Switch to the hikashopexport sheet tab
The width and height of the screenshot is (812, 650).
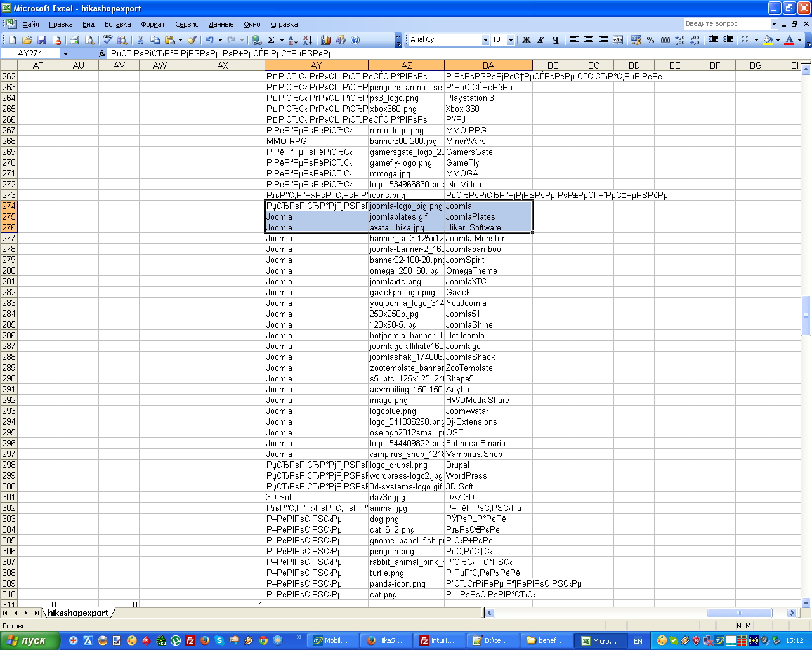[78, 613]
